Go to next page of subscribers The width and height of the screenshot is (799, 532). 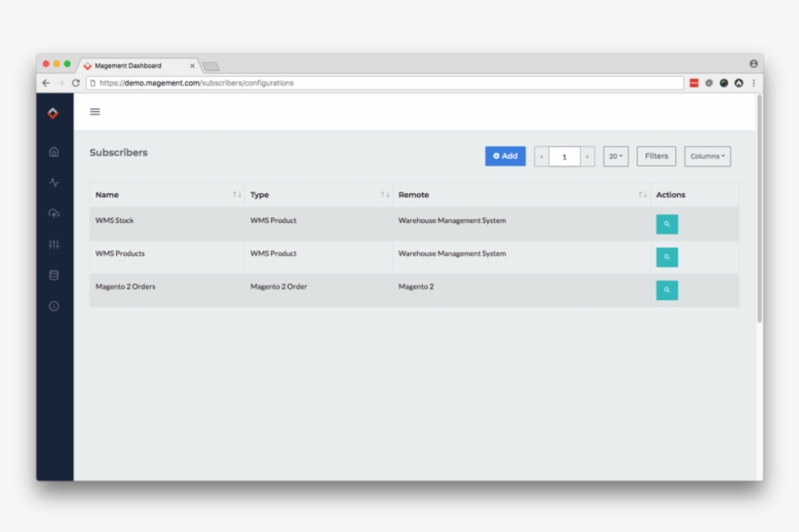588,157
